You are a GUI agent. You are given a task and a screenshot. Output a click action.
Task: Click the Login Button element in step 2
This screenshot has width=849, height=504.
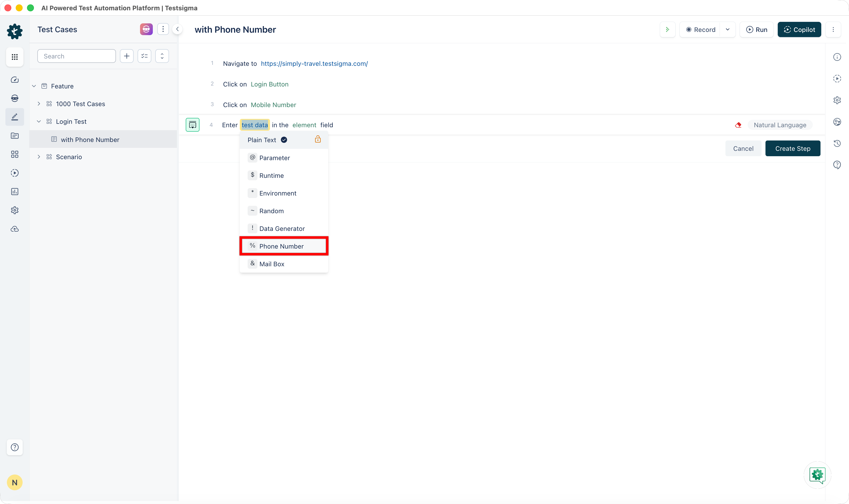pos(270,84)
